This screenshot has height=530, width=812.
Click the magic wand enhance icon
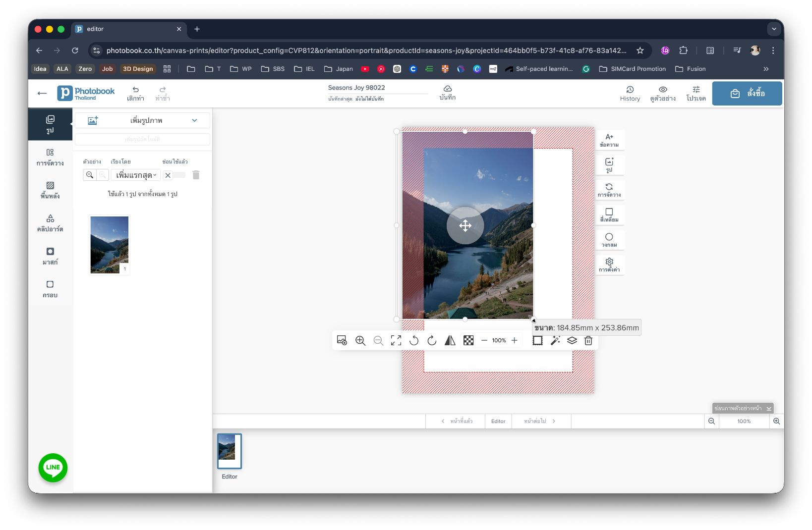point(555,340)
